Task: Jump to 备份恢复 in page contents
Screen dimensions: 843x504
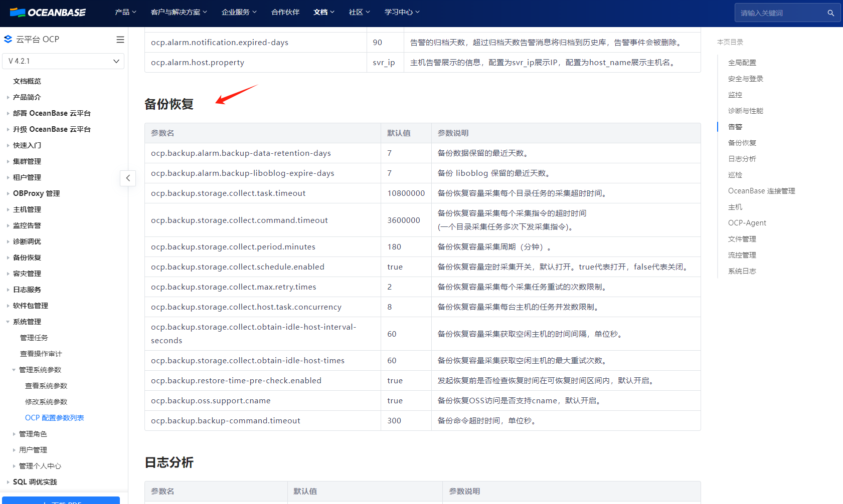Action: tap(742, 143)
